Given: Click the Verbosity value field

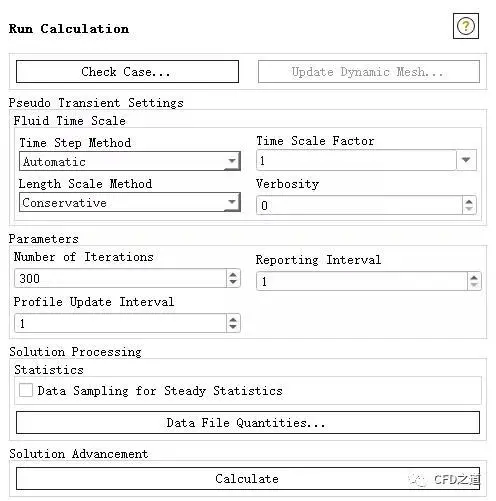Looking at the screenshot, I should [x=359, y=205].
